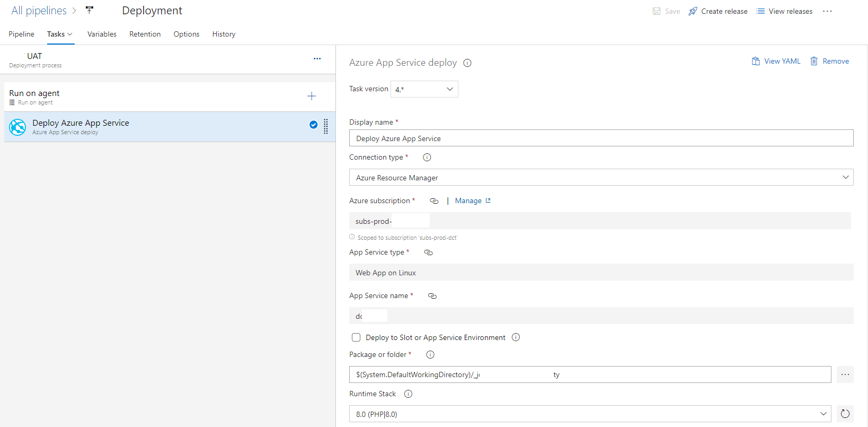The image size is (868, 427).
Task: Show info for Package or folder
Action: (x=430, y=354)
